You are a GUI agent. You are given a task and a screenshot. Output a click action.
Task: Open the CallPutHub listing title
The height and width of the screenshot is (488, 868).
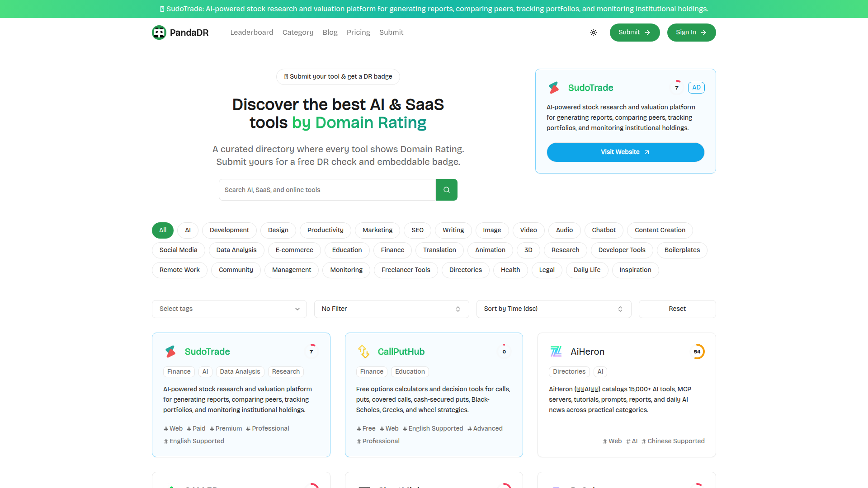(x=401, y=352)
